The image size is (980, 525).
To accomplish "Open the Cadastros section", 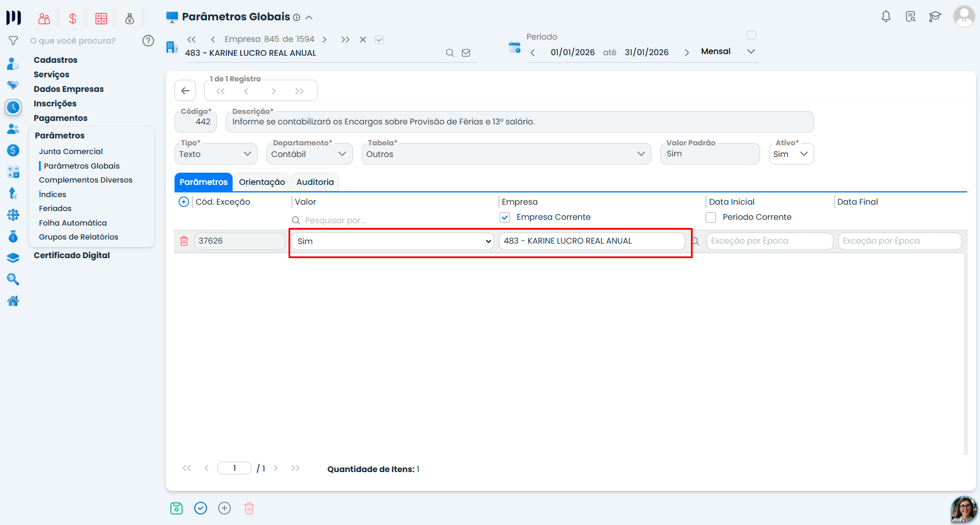I will coord(55,60).
